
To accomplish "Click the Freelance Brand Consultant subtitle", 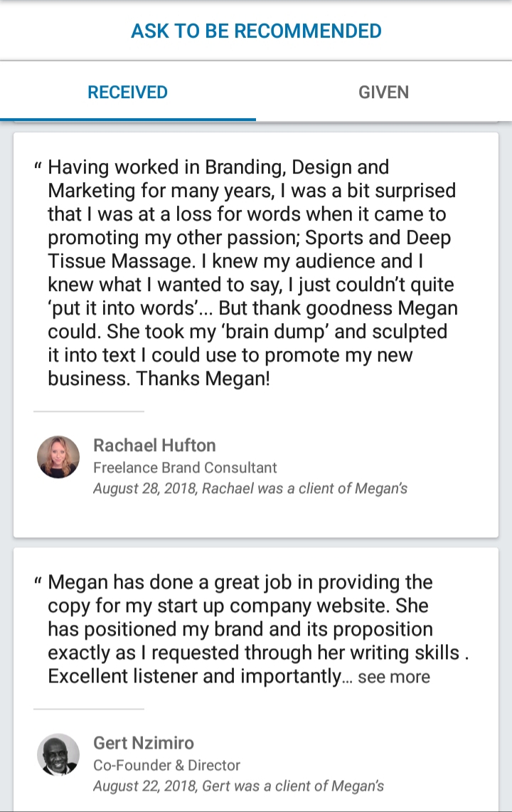I will pyautogui.click(x=185, y=468).
